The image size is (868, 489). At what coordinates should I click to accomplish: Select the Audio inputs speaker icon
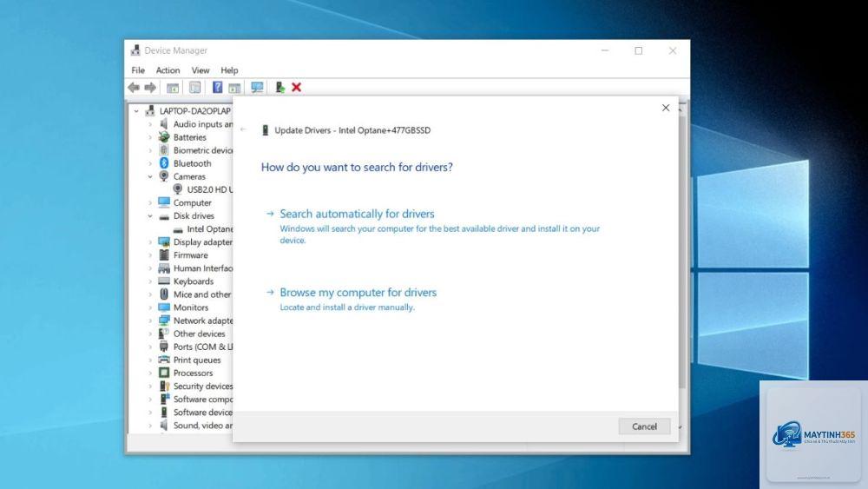[x=164, y=124]
